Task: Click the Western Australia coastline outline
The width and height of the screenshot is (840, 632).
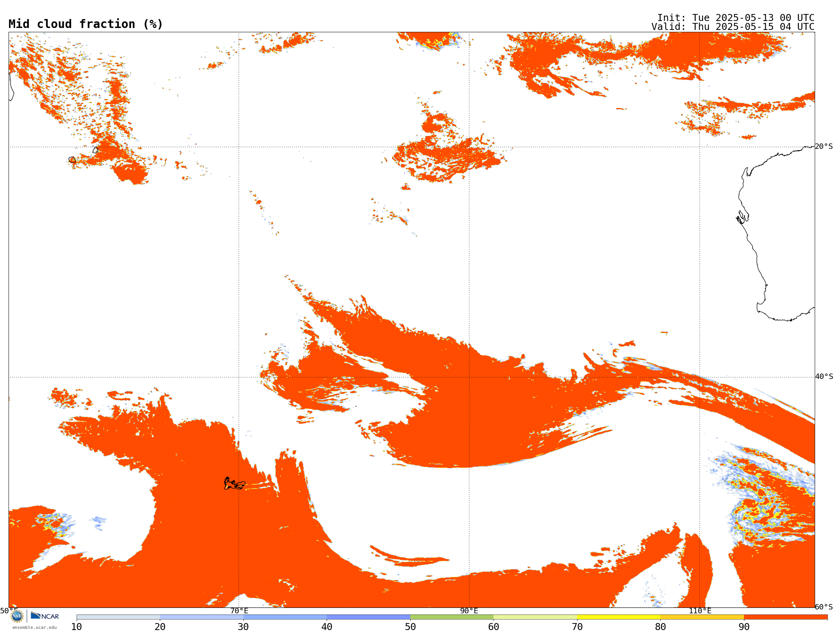Action: (776, 233)
